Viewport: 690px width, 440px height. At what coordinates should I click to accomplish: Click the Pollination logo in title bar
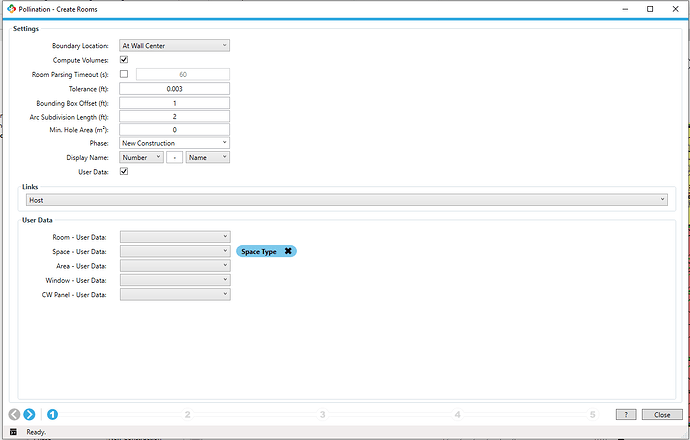coord(11,9)
